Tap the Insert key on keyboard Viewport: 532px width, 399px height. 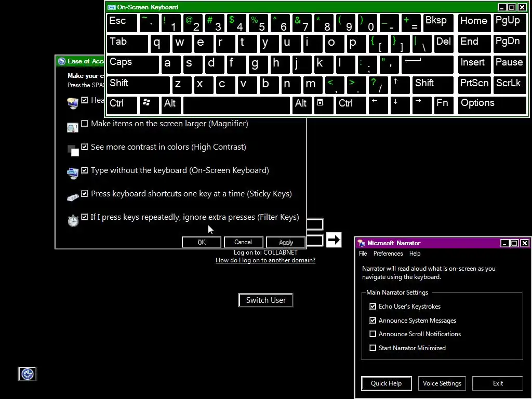pyautogui.click(x=474, y=64)
